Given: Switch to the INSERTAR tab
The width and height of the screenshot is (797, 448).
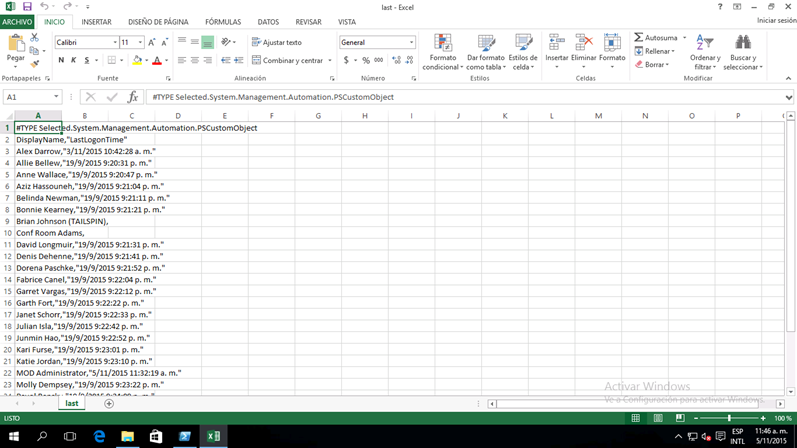Looking at the screenshot, I should (96, 22).
